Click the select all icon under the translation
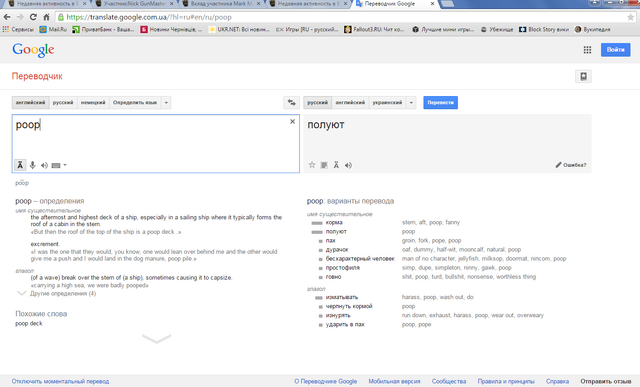This screenshot has height=387, width=640. 324,165
